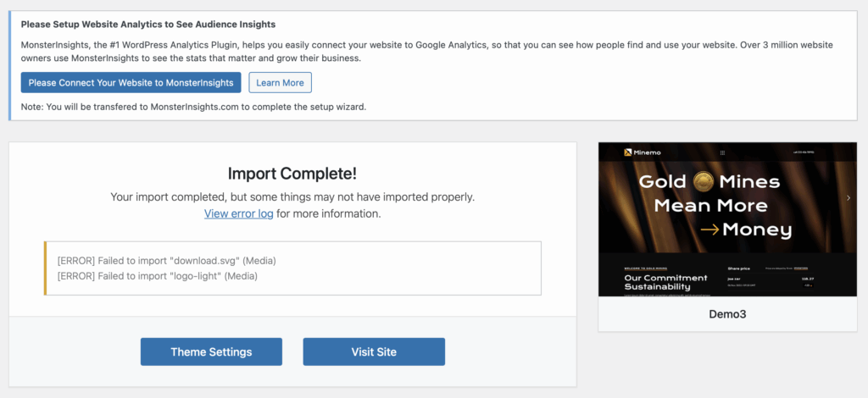This screenshot has height=398, width=868.
Task: Select the Demo3 label under preview
Action: pyautogui.click(x=727, y=314)
